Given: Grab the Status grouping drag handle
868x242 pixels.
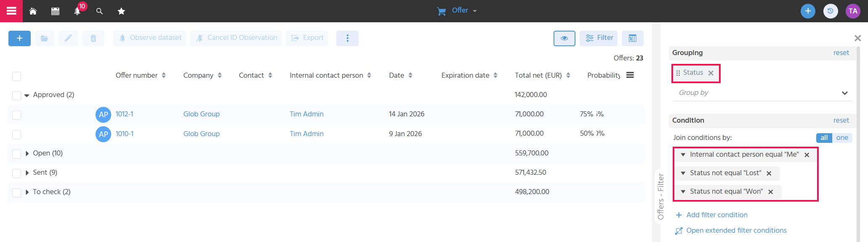Looking at the screenshot, I should click(678, 73).
